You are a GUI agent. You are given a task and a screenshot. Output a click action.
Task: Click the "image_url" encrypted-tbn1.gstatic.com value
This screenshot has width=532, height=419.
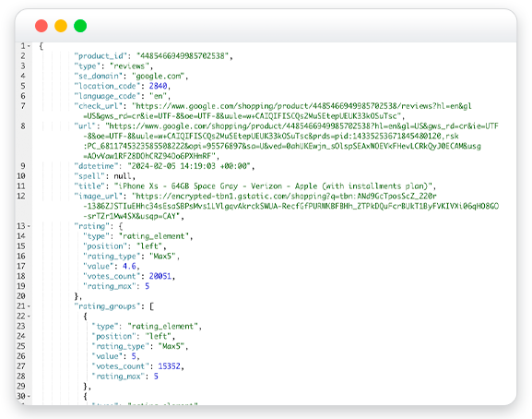coord(290,206)
